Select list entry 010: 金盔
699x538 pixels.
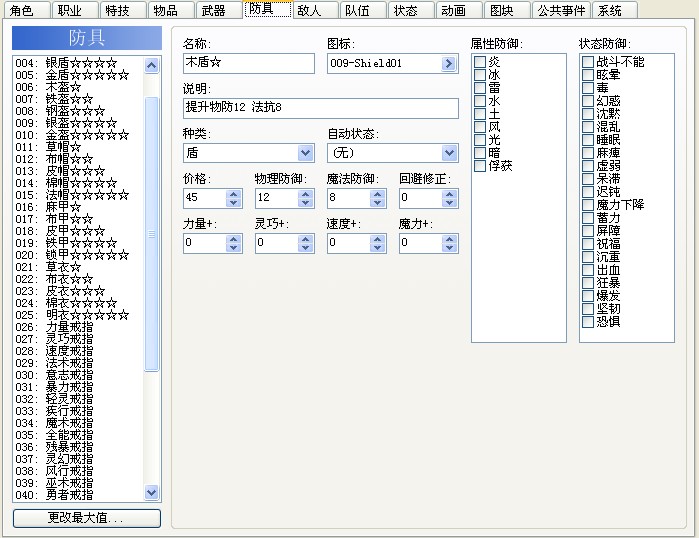click(x=78, y=135)
